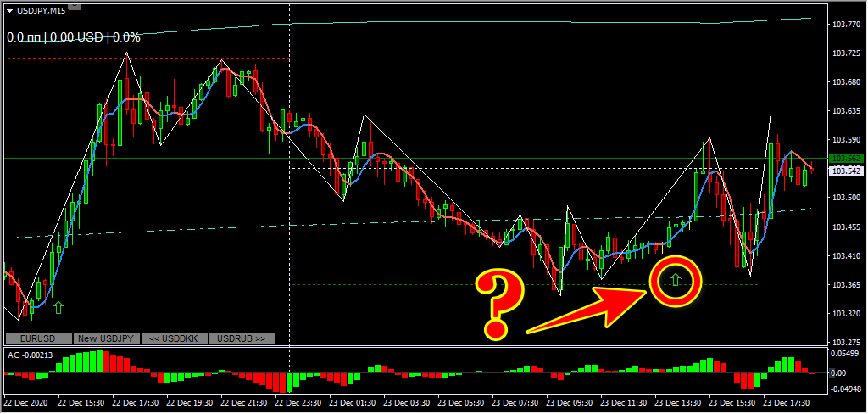Viewport: 868px width, 414px height.
Task: Open the one-click trading triangle beside USDJPY,M15
Action: [9, 10]
